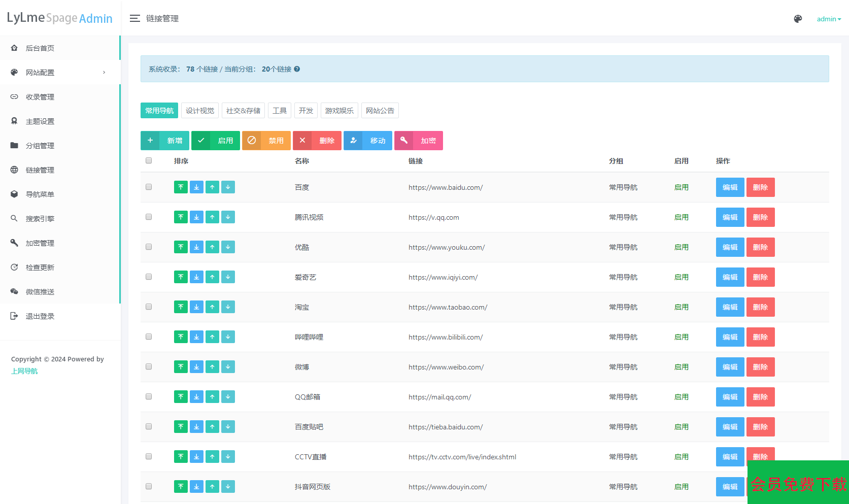This screenshot has height=504, width=849.
Task: Move 腾讯视频 row to the bottom
Action: (196, 217)
